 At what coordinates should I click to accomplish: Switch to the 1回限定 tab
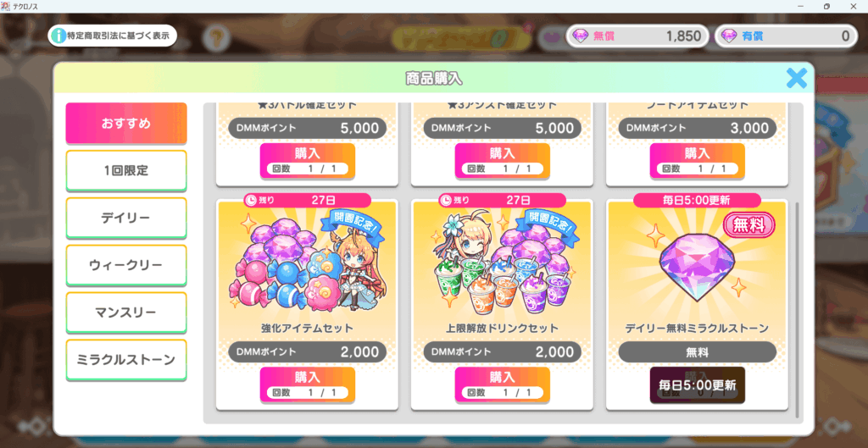(126, 170)
